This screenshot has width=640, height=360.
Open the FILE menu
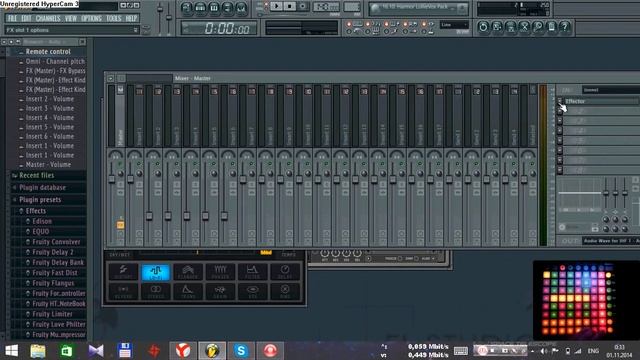pos(12,18)
